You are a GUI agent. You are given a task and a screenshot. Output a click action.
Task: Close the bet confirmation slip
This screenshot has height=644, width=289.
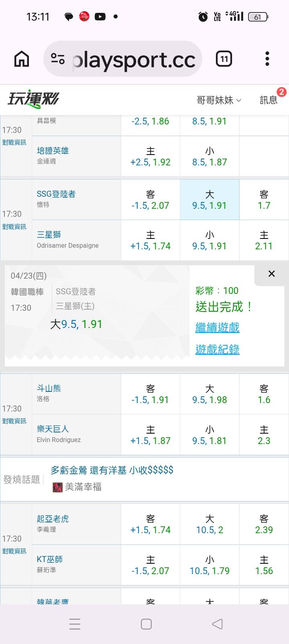click(x=271, y=274)
